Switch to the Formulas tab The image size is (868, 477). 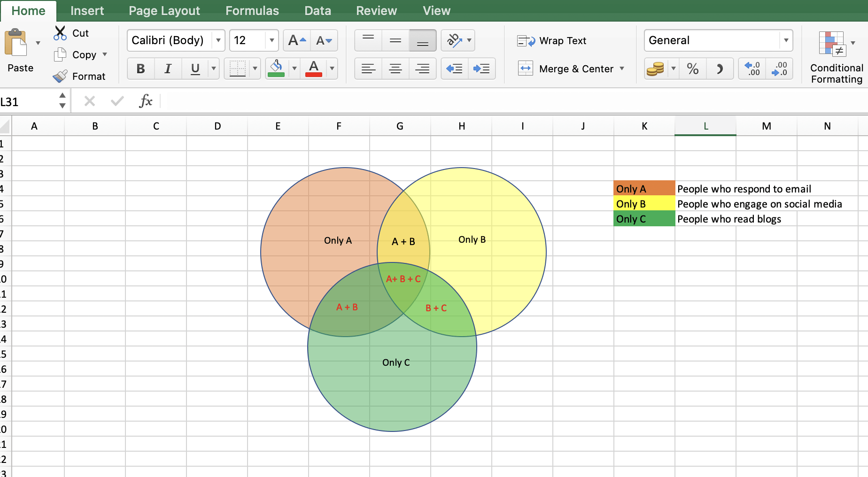252,10
